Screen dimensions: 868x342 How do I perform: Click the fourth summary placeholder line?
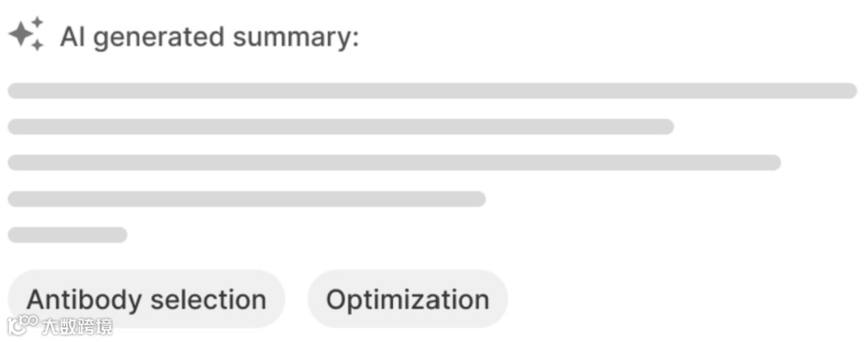(x=247, y=199)
